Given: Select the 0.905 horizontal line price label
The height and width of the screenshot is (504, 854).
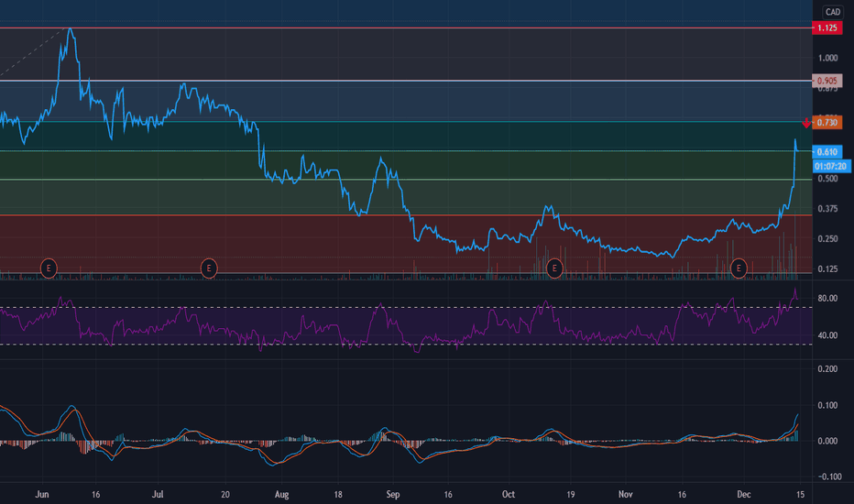Looking at the screenshot, I should pyautogui.click(x=827, y=81).
